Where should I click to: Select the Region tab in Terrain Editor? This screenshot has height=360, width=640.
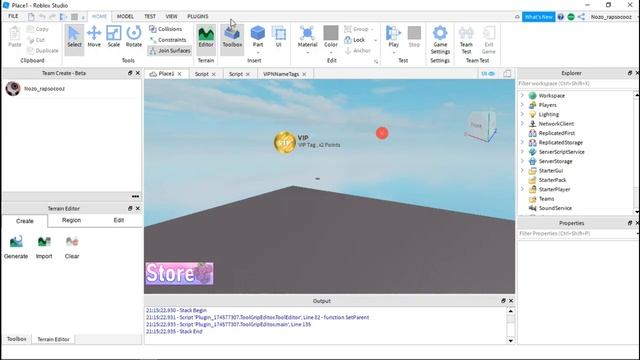tap(71, 220)
